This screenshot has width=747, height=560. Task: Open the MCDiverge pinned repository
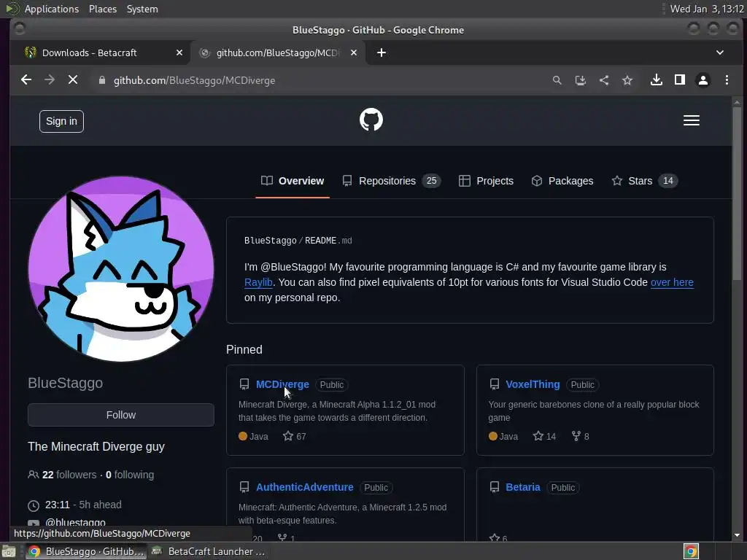click(282, 384)
